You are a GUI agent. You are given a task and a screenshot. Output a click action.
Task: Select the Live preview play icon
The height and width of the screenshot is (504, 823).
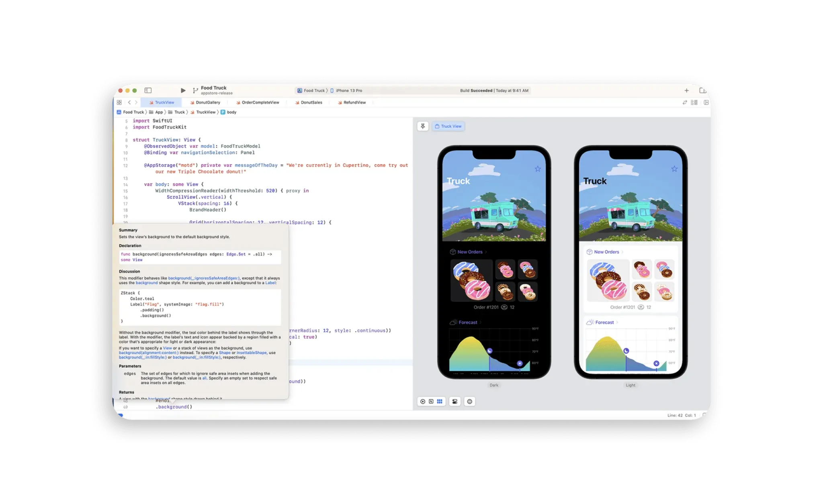tap(423, 401)
